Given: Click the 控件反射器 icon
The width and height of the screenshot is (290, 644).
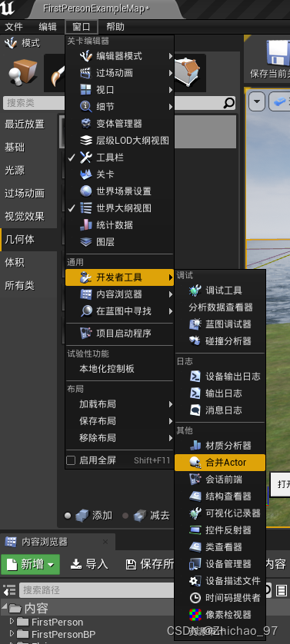Looking at the screenshot, I should [195, 529].
